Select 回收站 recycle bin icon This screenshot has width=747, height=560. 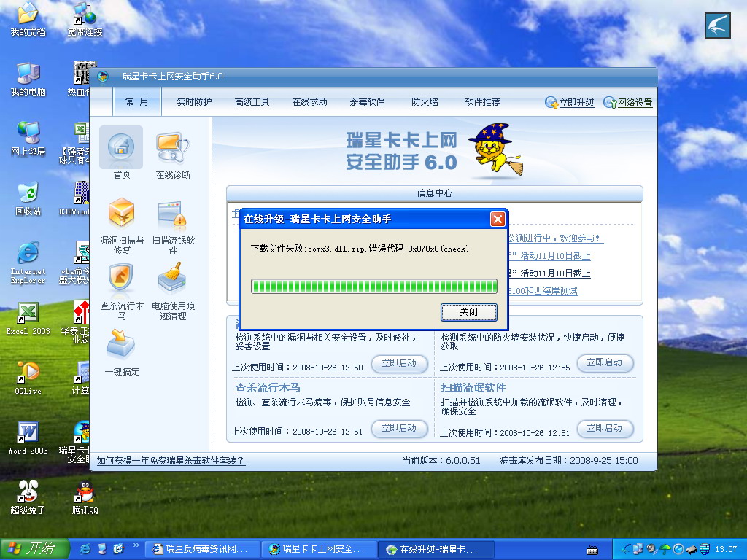[x=28, y=198]
